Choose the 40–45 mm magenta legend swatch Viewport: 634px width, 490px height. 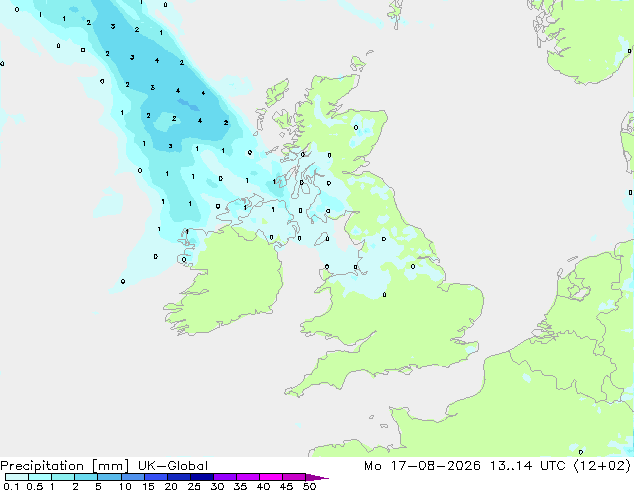tap(271, 477)
